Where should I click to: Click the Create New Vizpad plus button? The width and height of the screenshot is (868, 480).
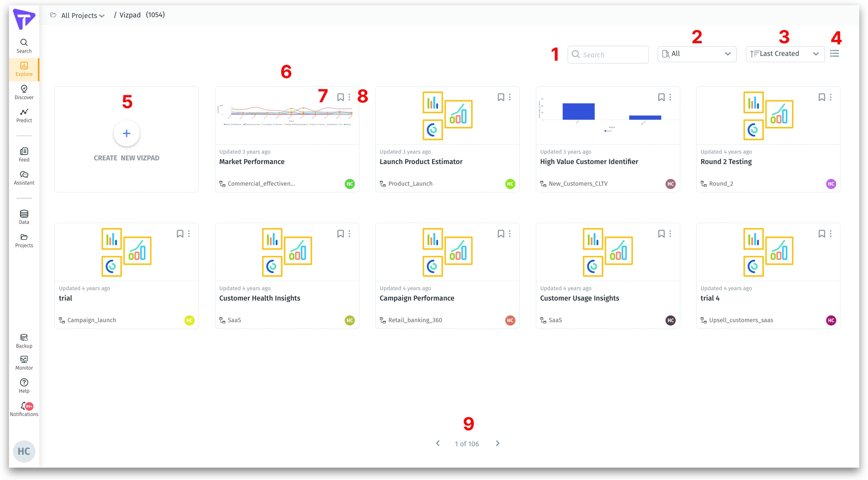pyautogui.click(x=127, y=133)
